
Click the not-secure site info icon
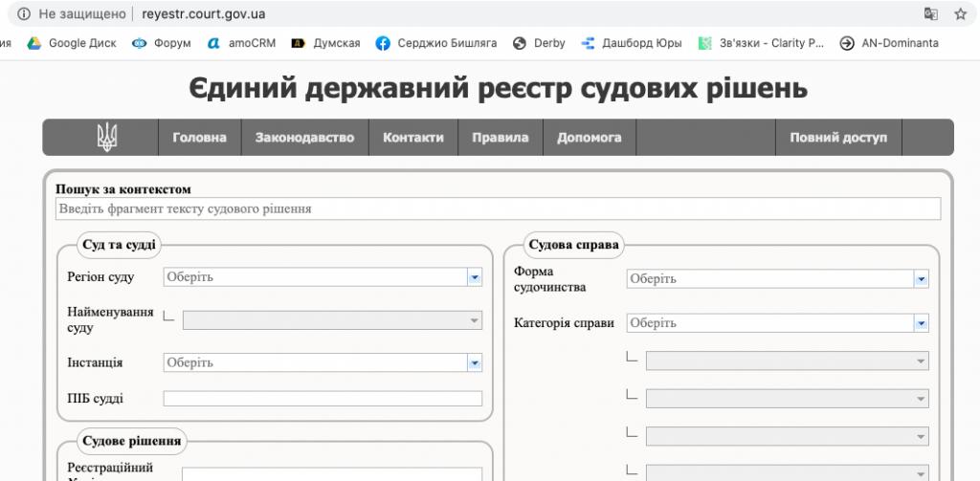pyautogui.click(x=23, y=13)
